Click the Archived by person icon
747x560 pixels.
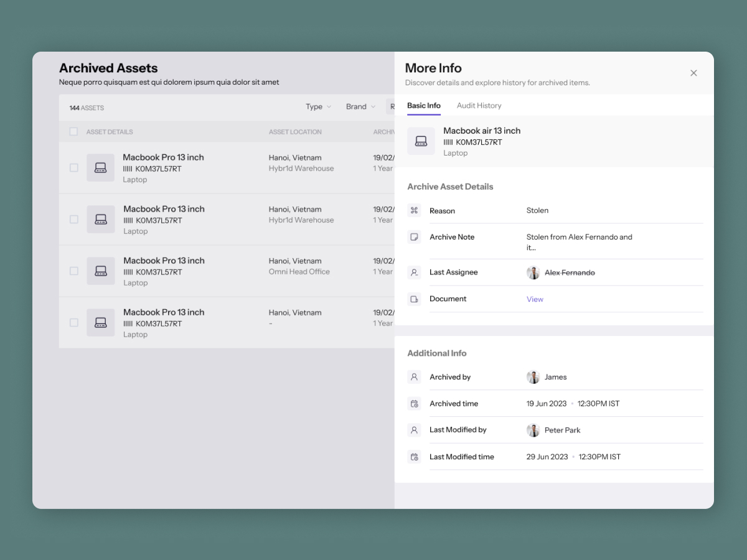[414, 377]
